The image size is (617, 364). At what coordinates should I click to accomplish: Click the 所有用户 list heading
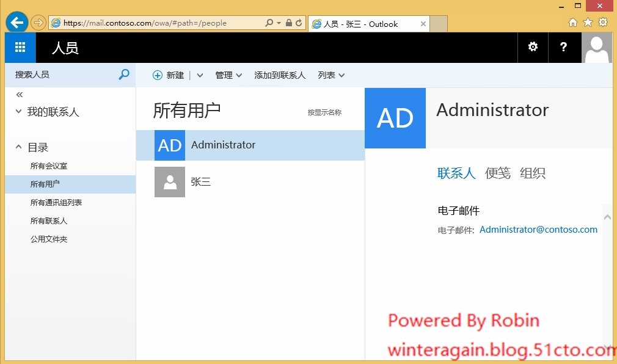(186, 110)
